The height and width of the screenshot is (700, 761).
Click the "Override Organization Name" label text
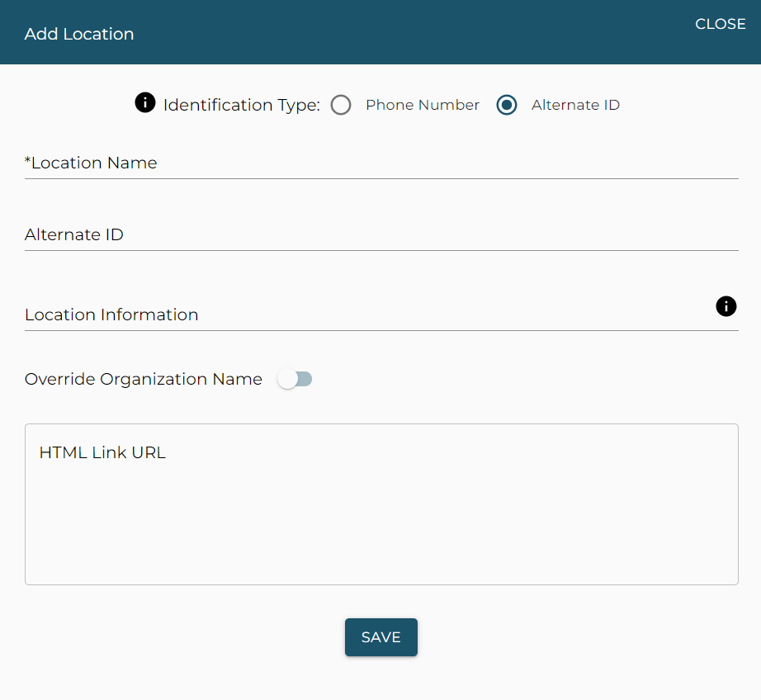(144, 379)
